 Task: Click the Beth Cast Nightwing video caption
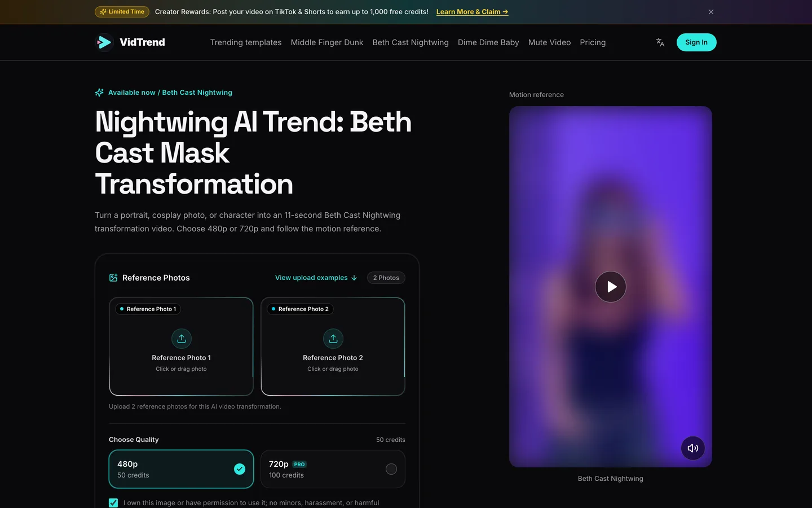click(611, 479)
